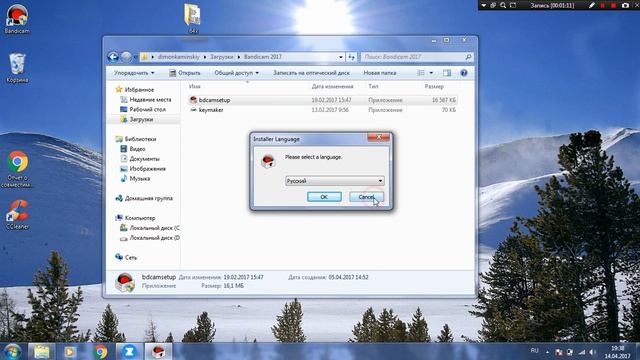The height and width of the screenshot is (360, 640).
Task: Open the view options dropdown arrow
Action: [x=431, y=73]
